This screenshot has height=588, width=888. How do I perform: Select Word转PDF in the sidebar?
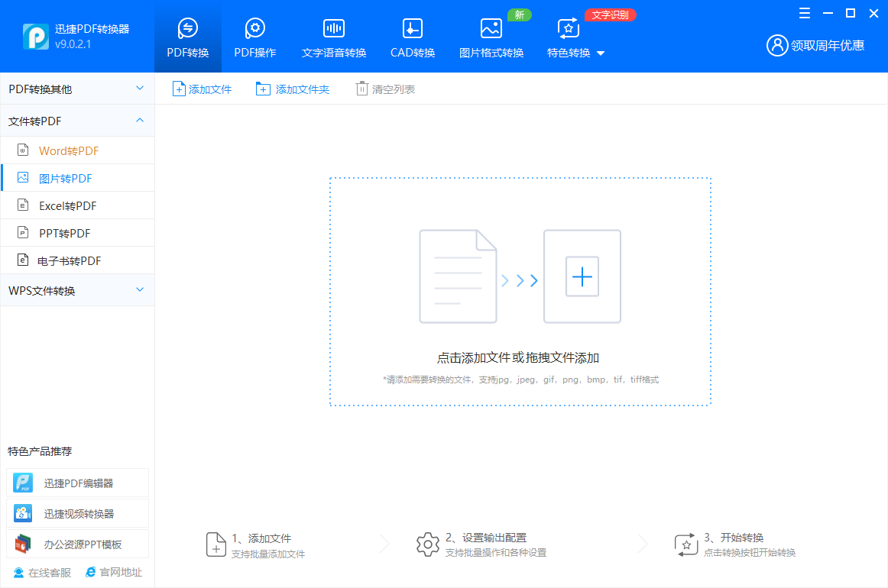[78, 150]
